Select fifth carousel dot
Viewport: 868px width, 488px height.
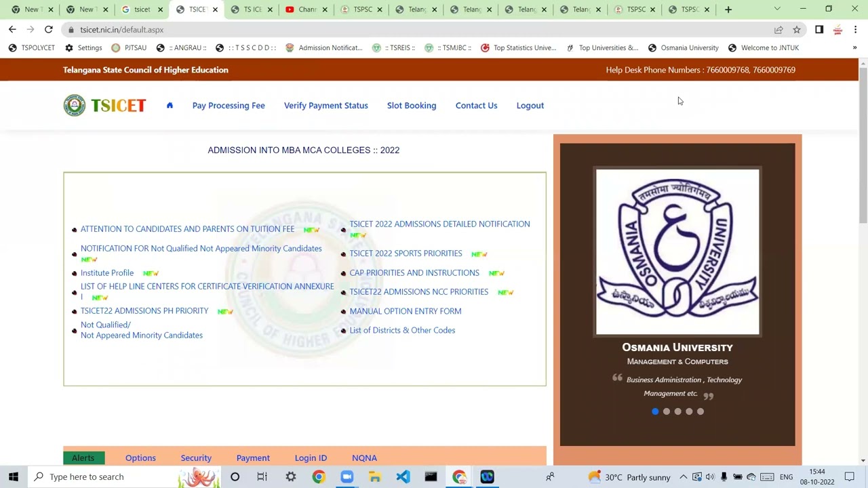coord(701,411)
